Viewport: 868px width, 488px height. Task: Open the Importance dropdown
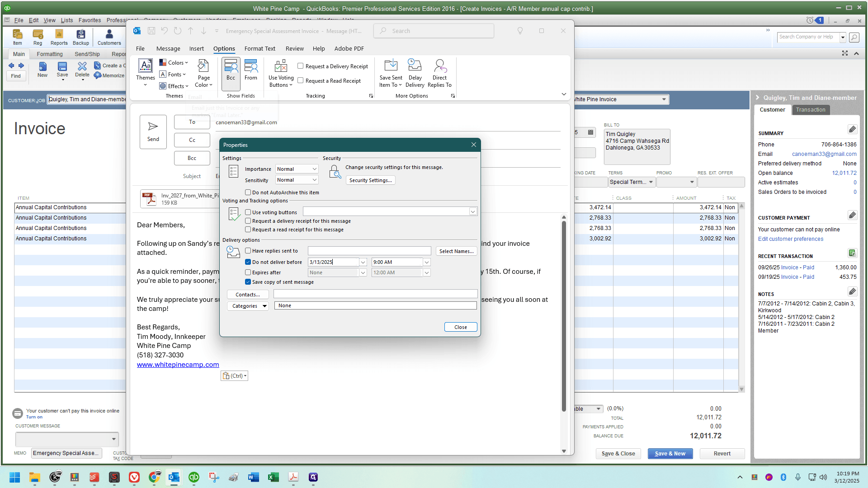(297, 169)
